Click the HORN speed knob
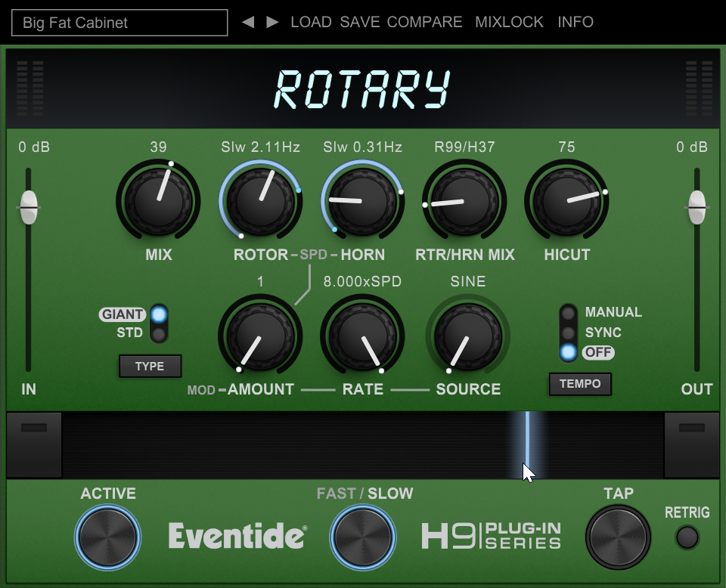726x588 pixels. click(362, 201)
